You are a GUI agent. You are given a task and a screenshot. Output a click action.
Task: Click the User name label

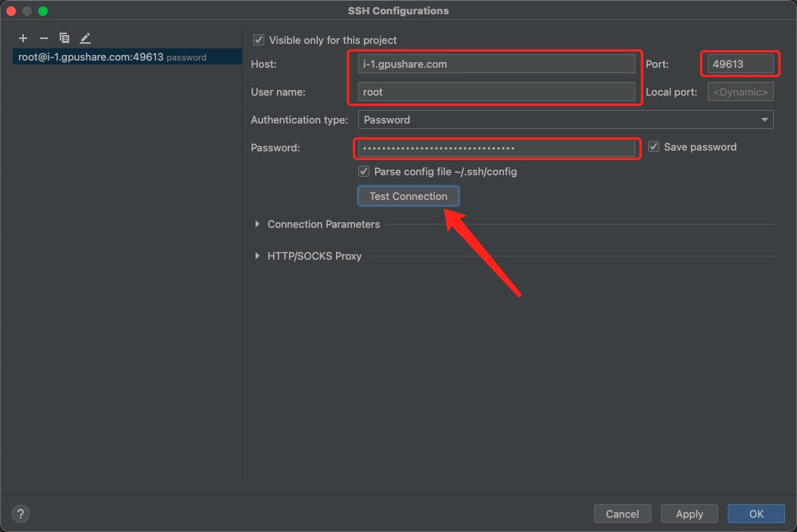(278, 92)
